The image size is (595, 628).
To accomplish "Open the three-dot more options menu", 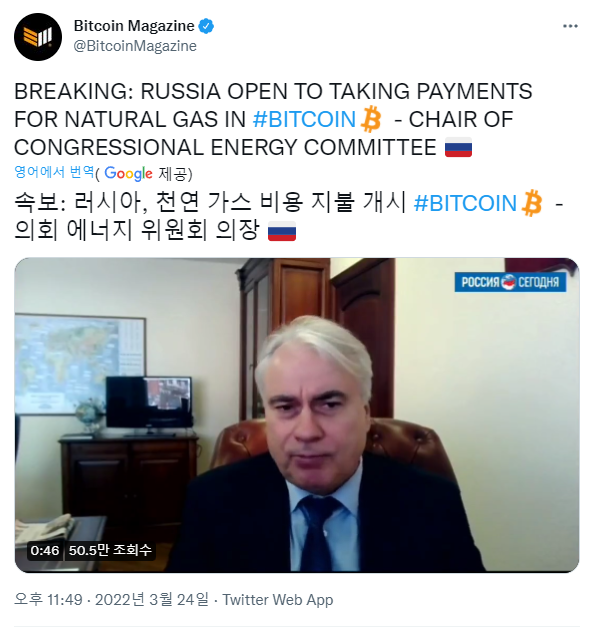I will (570, 26).
